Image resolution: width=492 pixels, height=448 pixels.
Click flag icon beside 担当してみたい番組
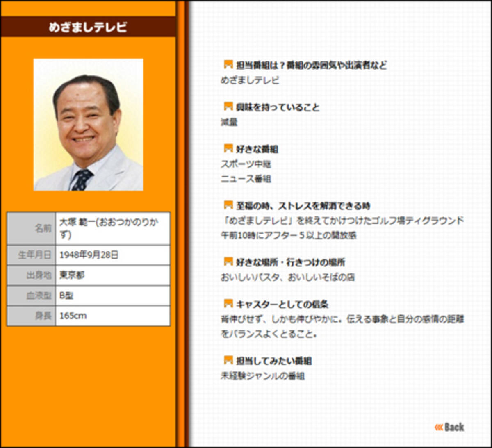[228, 360]
